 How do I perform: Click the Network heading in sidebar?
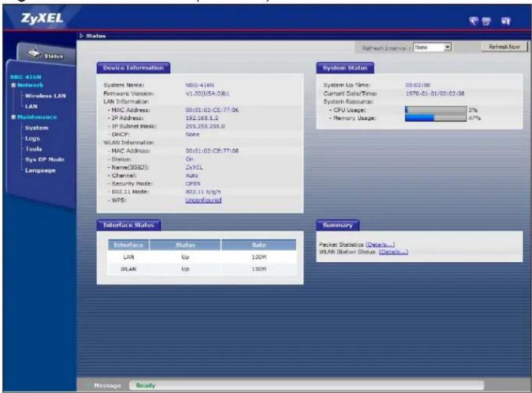click(30, 85)
